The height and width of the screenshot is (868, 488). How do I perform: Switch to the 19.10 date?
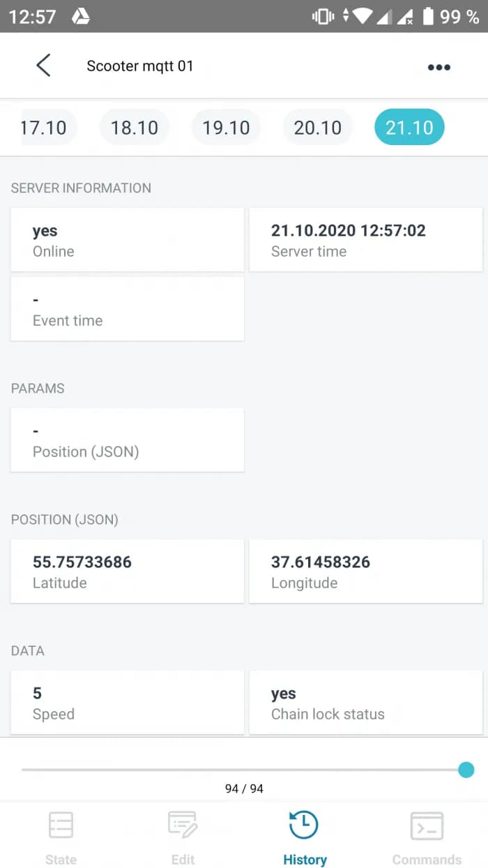226,128
